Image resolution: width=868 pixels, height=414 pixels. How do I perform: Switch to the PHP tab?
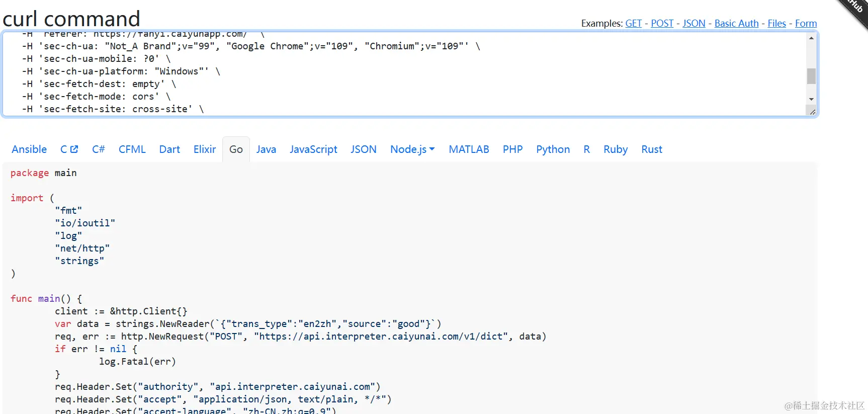(512, 149)
